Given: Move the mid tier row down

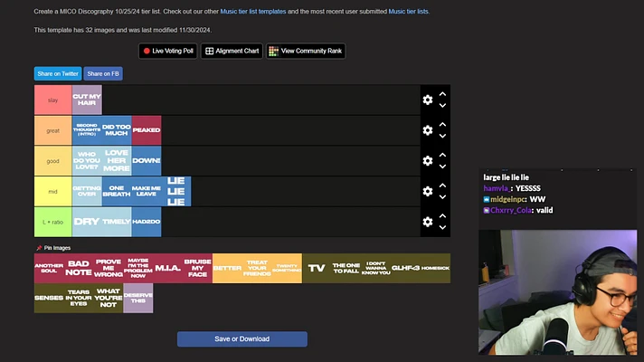Looking at the screenshot, I should coord(442,196).
